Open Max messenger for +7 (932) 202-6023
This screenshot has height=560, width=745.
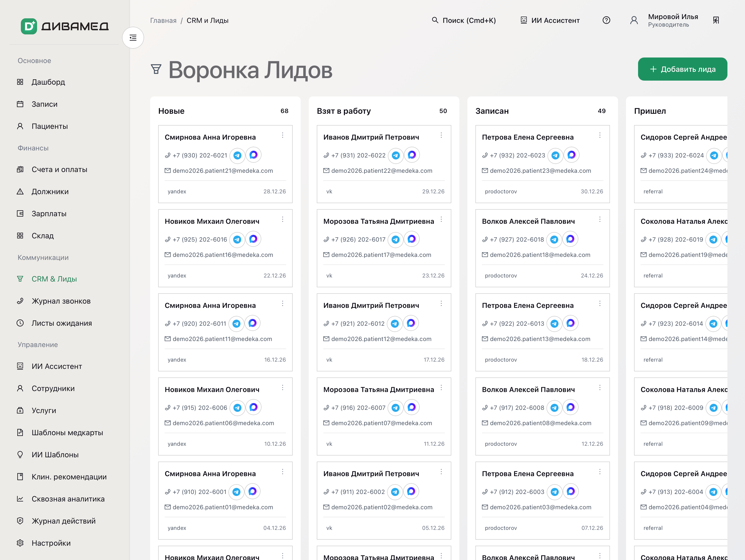click(x=572, y=155)
